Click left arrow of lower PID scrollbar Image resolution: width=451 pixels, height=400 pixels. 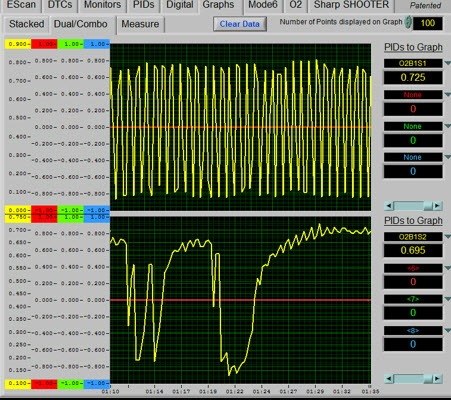[389, 379]
